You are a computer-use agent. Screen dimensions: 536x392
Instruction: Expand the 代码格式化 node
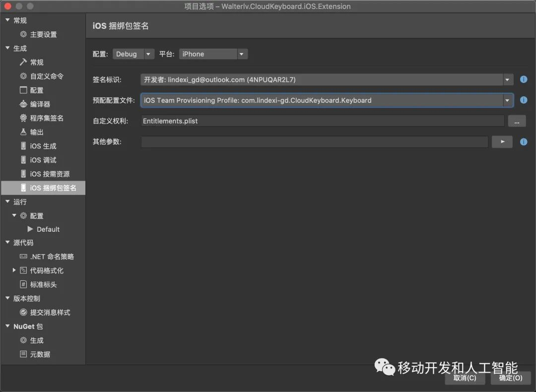click(14, 270)
